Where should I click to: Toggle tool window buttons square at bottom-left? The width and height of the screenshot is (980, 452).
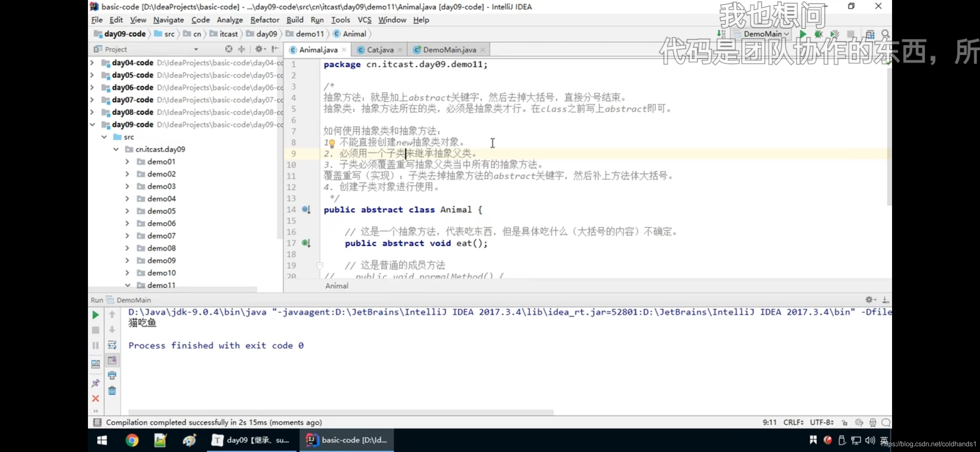pyautogui.click(x=97, y=422)
